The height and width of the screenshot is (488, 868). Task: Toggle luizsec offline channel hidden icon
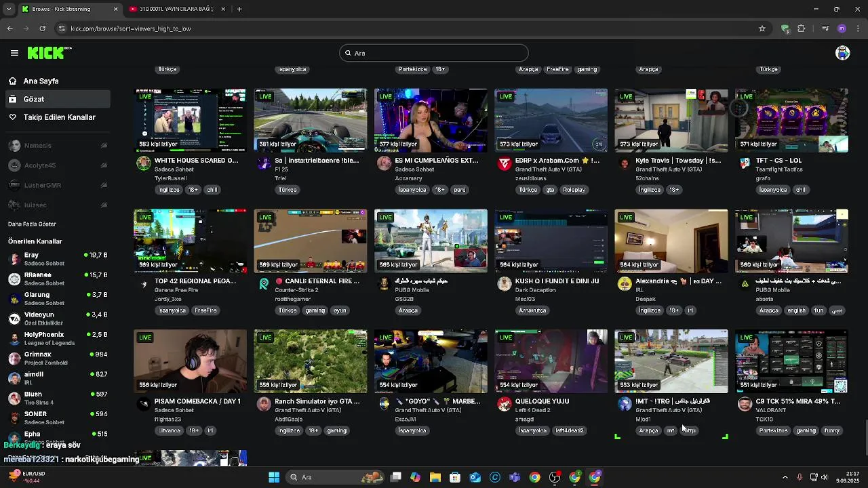click(104, 205)
